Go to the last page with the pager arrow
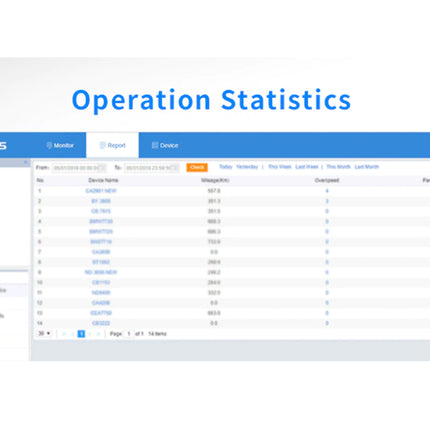Screen dimensions: 430x430 pos(98,334)
